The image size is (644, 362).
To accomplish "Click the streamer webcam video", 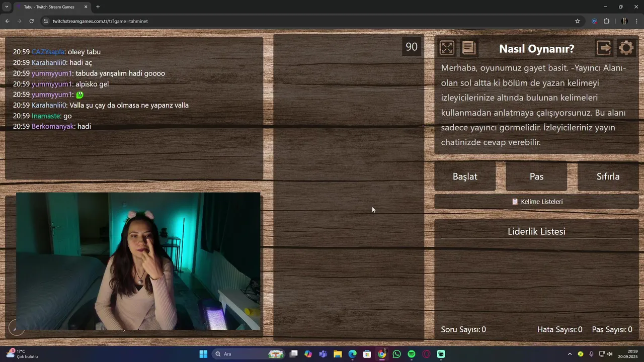I will (x=138, y=261).
